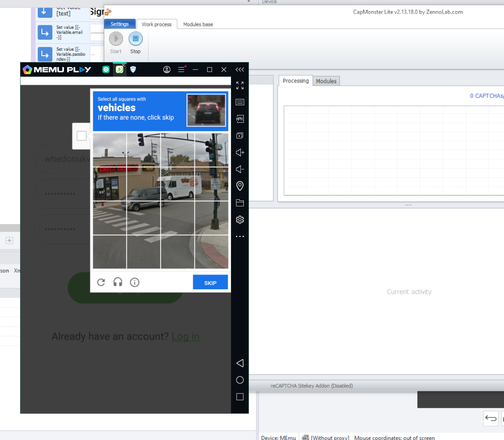Open MEmu shared folder icon
This screenshot has height=440, width=504.
(x=240, y=203)
